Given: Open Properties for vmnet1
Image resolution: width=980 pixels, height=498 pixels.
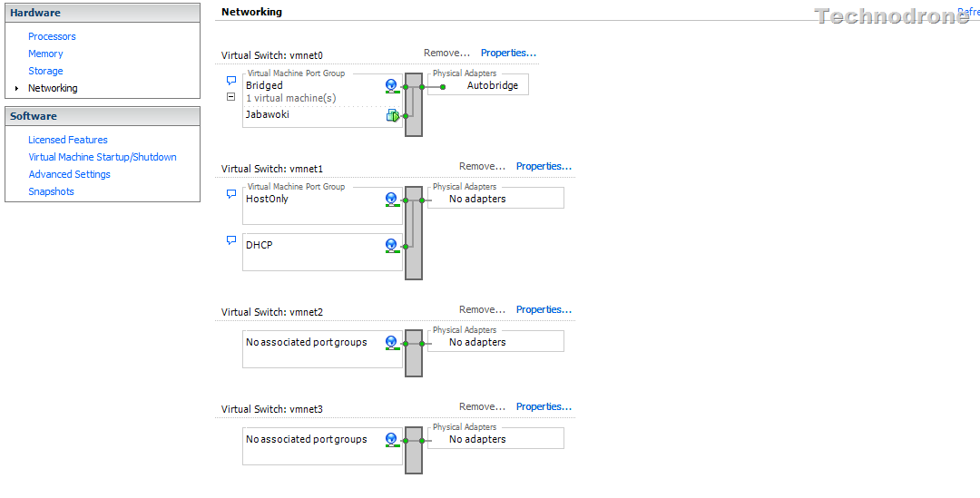Looking at the screenshot, I should [544, 166].
